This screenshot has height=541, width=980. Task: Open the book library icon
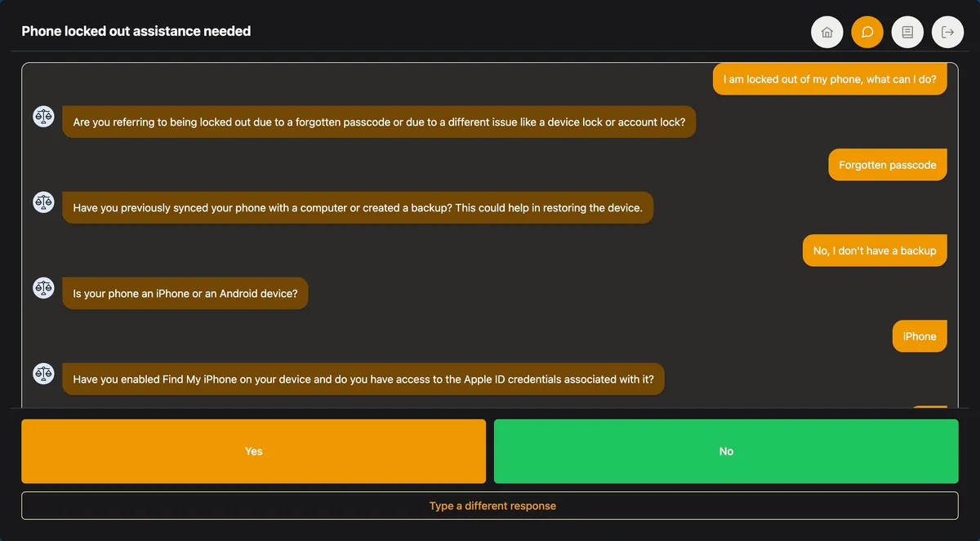[907, 33]
